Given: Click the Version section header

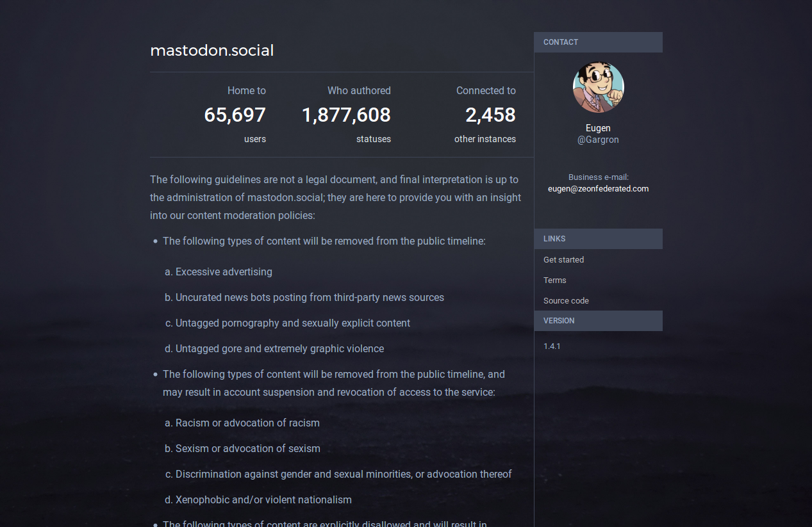Looking at the screenshot, I should tap(598, 321).
